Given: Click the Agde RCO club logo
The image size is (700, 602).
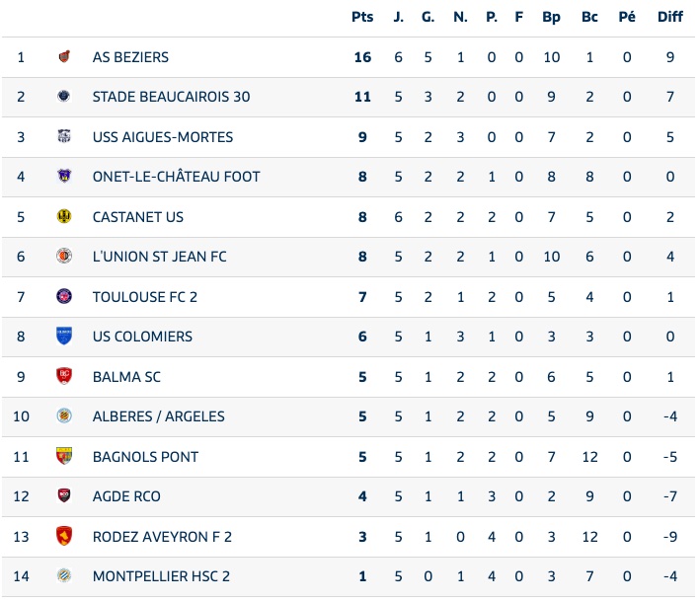Looking at the screenshot, I should (x=64, y=495).
